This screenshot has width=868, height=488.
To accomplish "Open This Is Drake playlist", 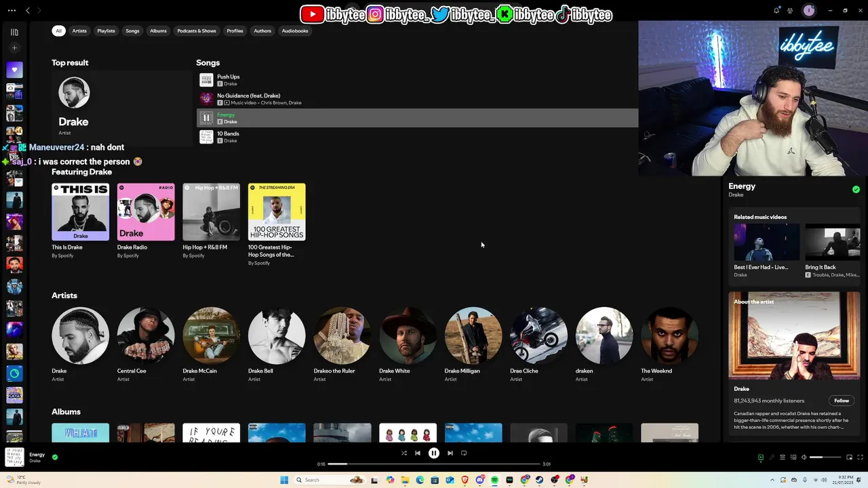I will tap(80, 221).
